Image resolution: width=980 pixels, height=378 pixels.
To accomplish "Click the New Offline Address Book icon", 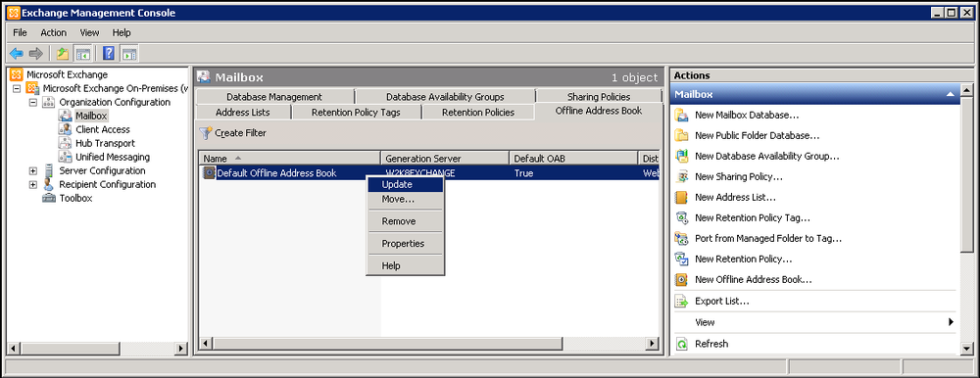I will click(x=682, y=279).
